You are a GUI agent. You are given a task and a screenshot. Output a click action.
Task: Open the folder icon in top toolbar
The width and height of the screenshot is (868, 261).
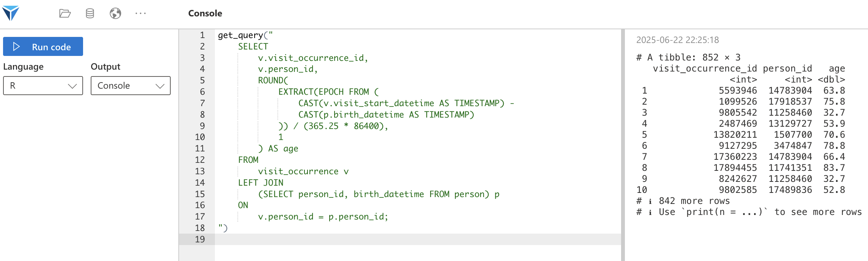pos(65,14)
